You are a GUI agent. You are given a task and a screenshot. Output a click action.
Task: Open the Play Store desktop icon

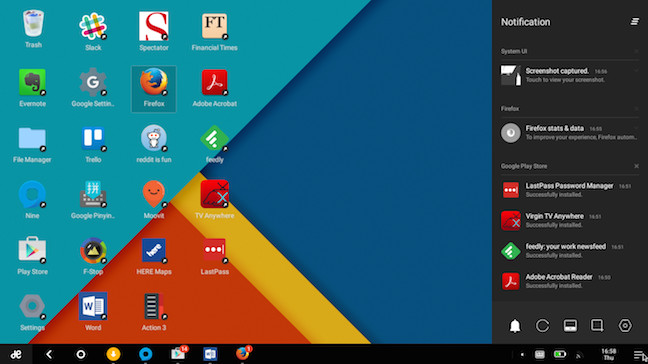coord(32,250)
